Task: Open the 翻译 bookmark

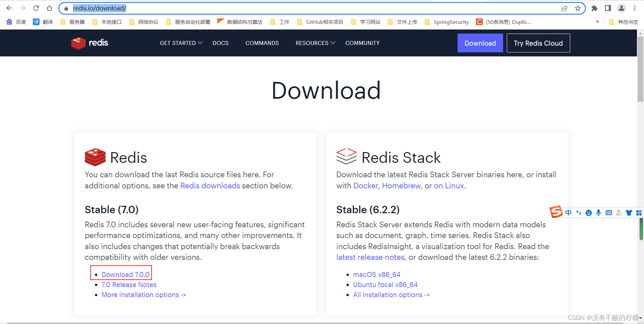Action: (x=43, y=22)
